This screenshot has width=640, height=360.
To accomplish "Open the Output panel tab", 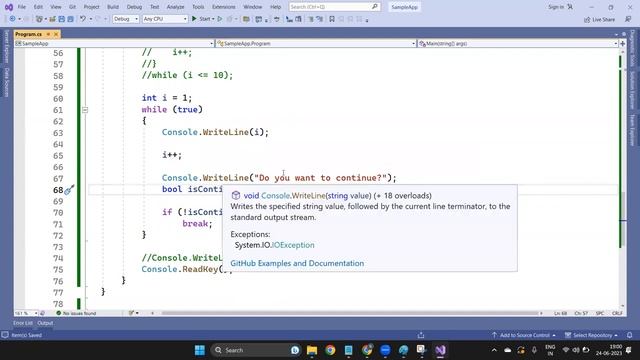I will click(45, 323).
